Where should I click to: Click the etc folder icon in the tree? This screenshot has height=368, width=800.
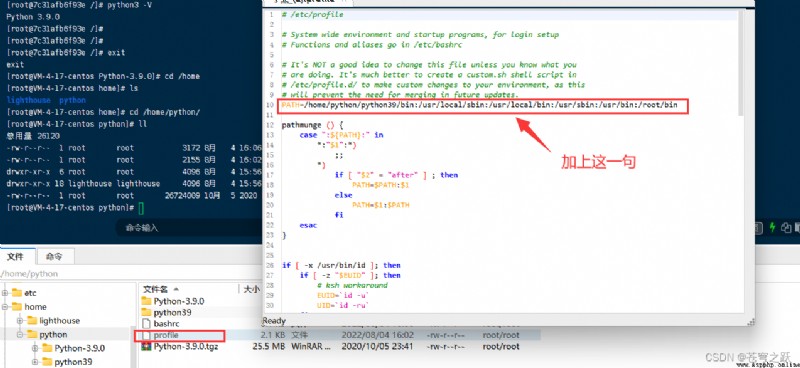click(17, 293)
